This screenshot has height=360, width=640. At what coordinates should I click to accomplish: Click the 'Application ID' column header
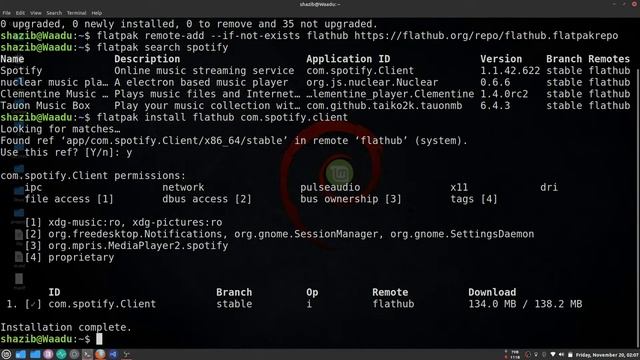pos(348,59)
